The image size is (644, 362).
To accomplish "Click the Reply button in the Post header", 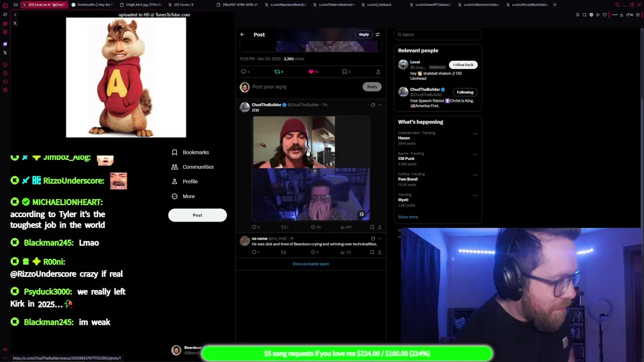I will pos(364,35).
